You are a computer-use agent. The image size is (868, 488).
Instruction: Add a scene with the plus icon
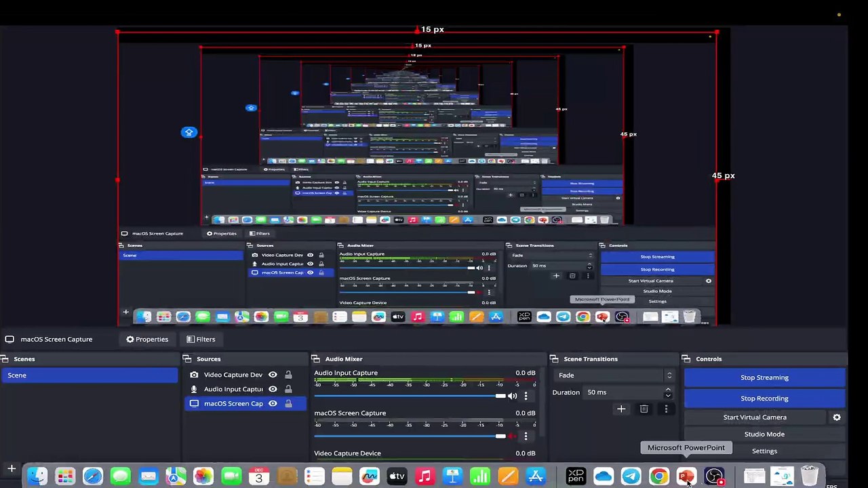(x=12, y=468)
